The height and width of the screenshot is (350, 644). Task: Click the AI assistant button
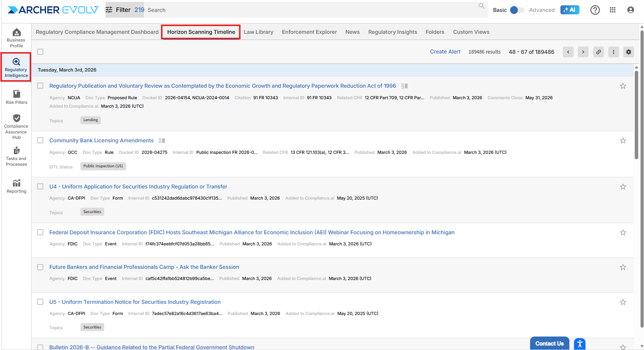[x=569, y=10]
